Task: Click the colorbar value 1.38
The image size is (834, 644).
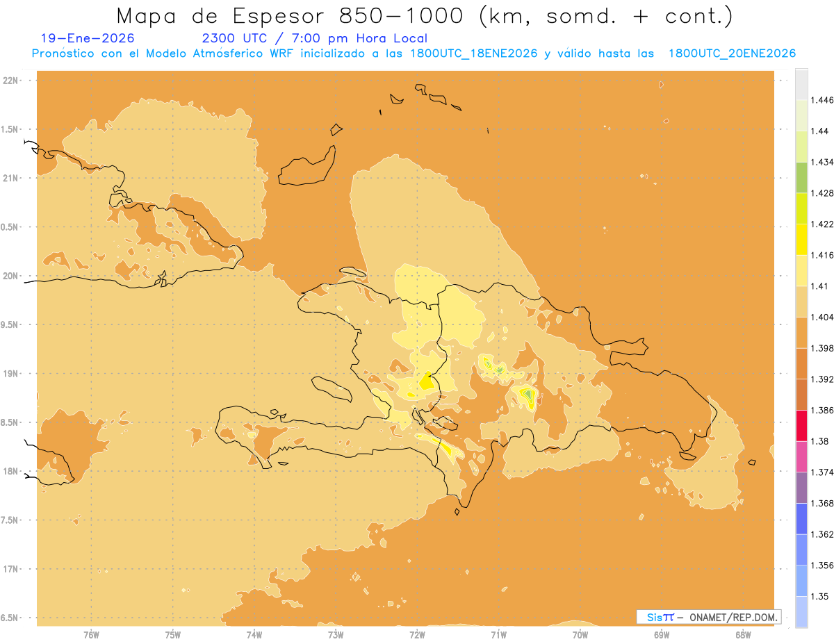Action: click(x=821, y=441)
